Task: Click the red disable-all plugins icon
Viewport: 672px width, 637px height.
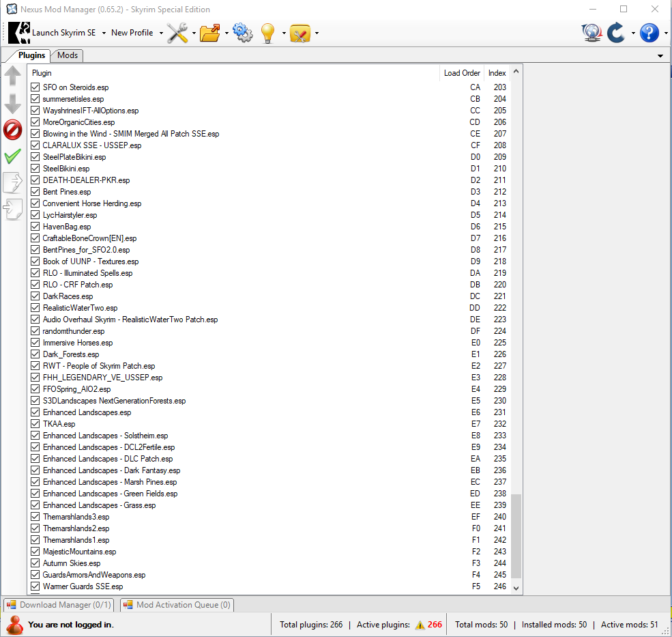Action: (x=12, y=129)
